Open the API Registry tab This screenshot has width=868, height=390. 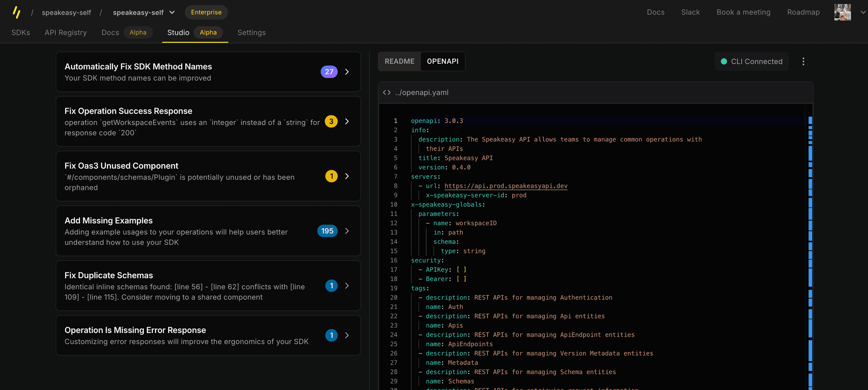click(66, 33)
